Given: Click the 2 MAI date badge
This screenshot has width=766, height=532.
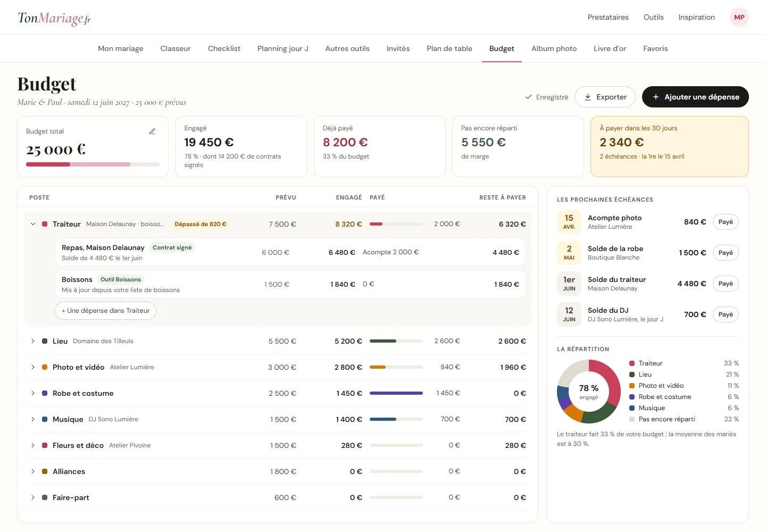Looking at the screenshot, I should pos(569,253).
